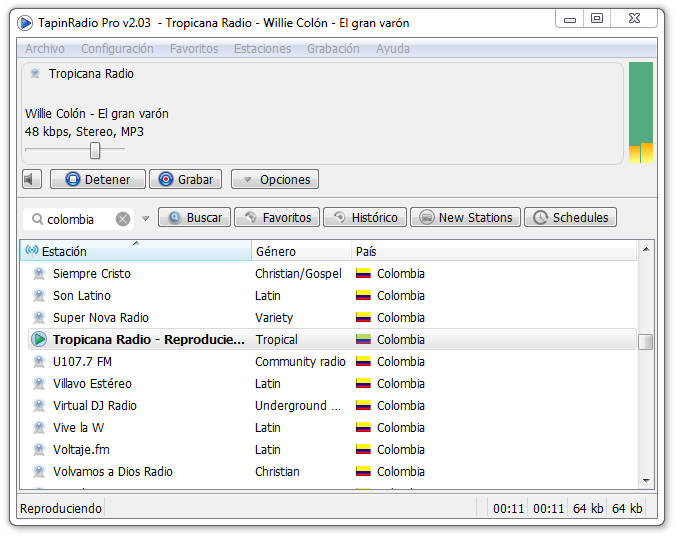
Task: Open the Opciones dropdown button
Action: (275, 179)
